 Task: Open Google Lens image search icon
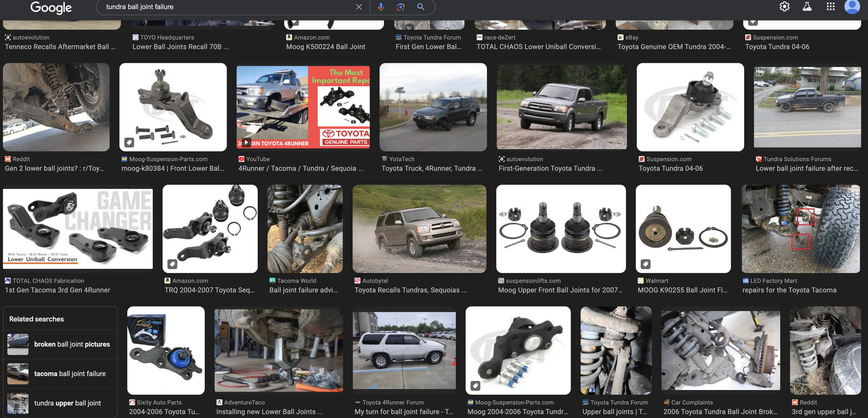click(400, 7)
